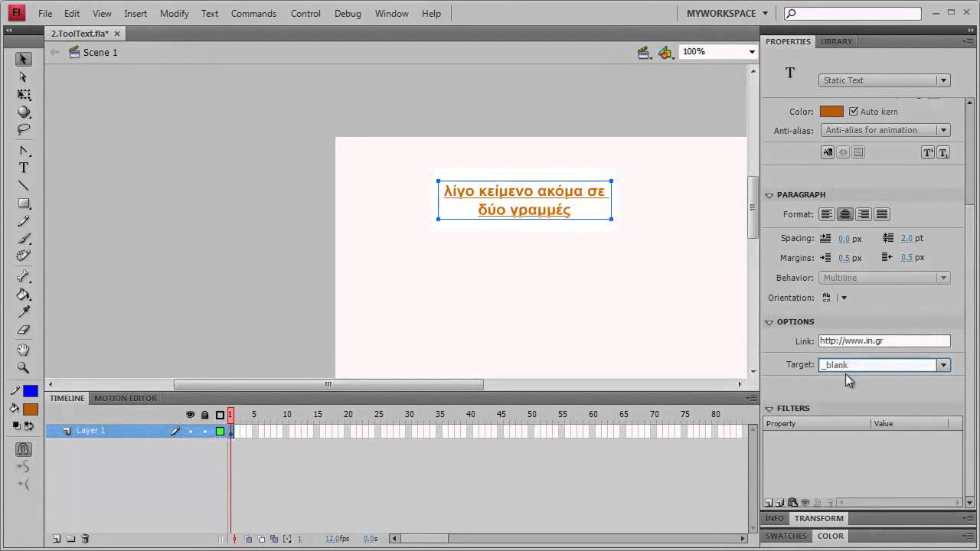This screenshot has height=551, width=980.
Task: Toggle the Auto kern checkbox
Action: point(854,111)
